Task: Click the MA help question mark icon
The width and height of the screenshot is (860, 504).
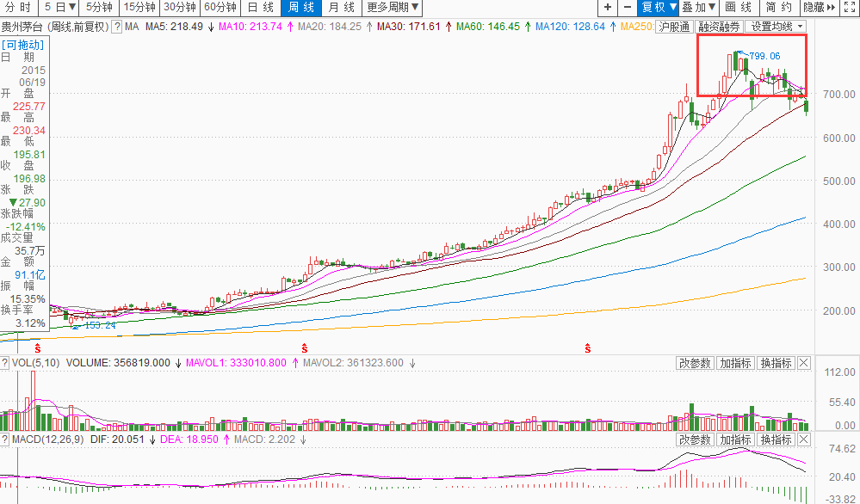Action: pyautogui.click(x=120, y=27)
